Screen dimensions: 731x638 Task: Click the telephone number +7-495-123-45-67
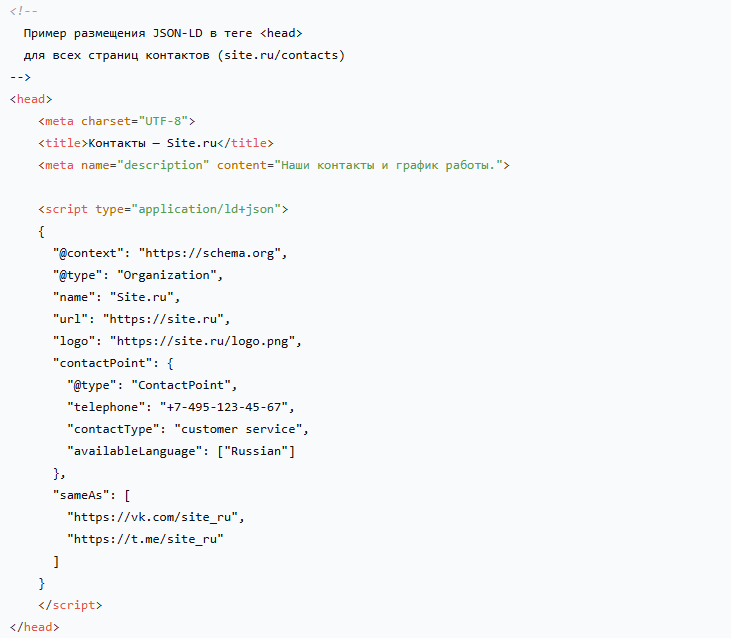[224, 407]
